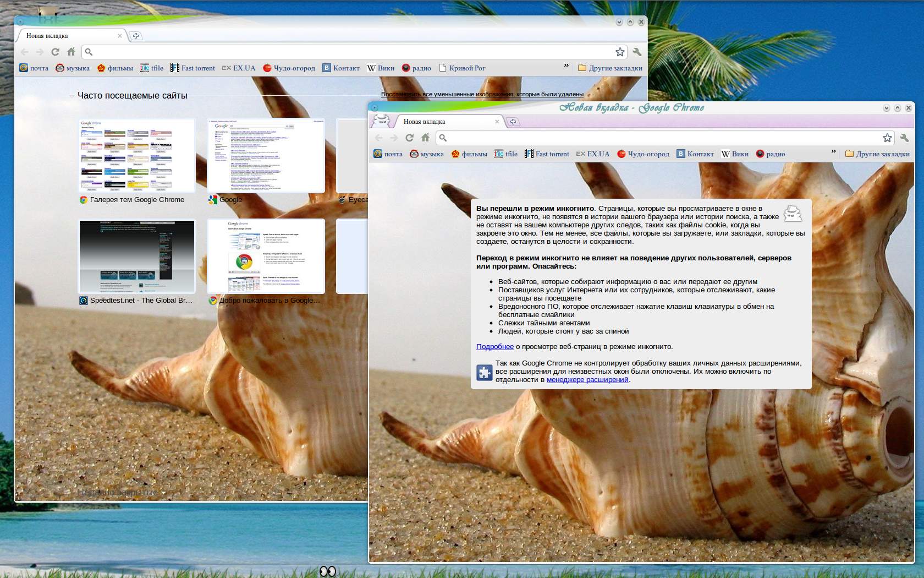Click back arrow in back Chrome window

(24, 52)
